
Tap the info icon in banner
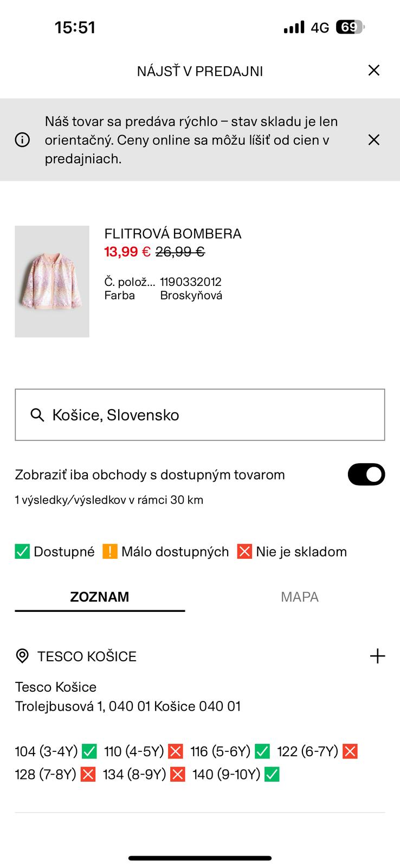pos(22,140)
